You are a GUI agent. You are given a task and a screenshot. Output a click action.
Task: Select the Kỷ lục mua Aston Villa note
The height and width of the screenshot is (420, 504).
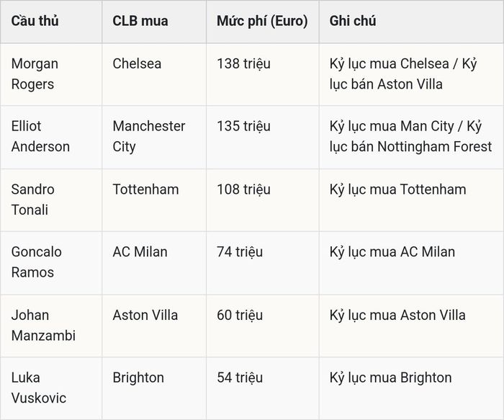(397, 315)
